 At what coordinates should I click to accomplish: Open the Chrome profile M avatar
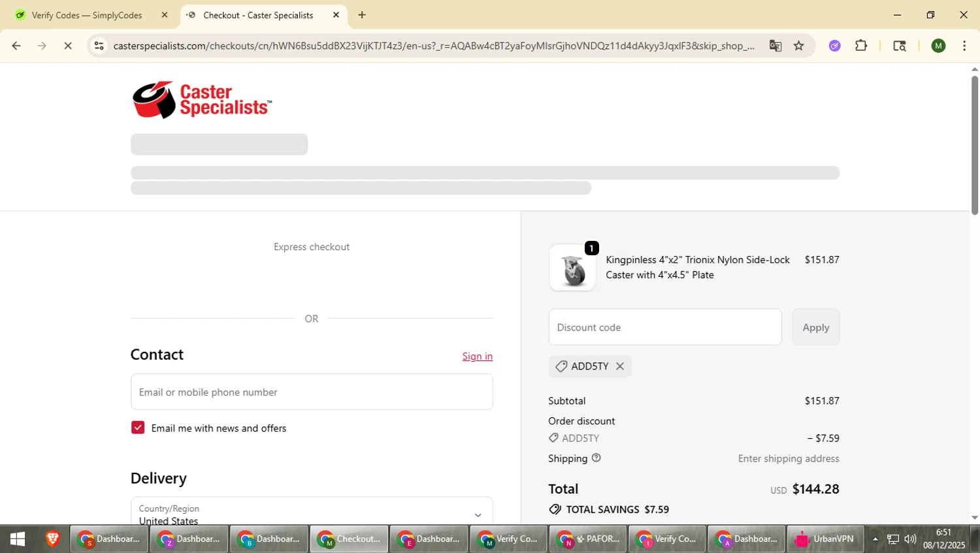tap(938, 46)
